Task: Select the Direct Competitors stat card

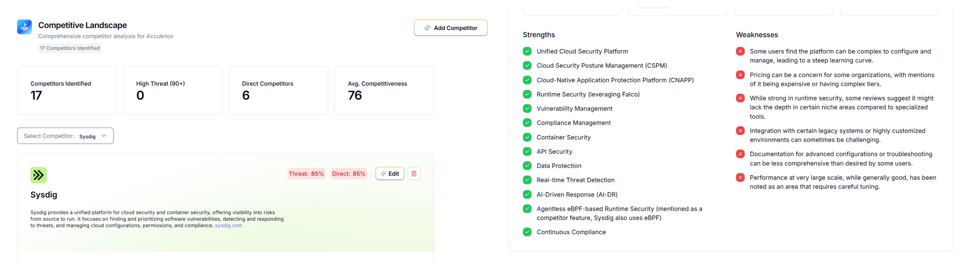Action: pyautogui.click(x=278, y=91)
